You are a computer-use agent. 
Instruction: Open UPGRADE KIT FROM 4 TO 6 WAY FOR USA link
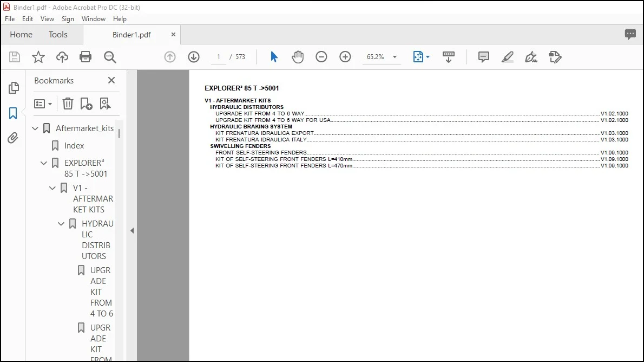273,120
